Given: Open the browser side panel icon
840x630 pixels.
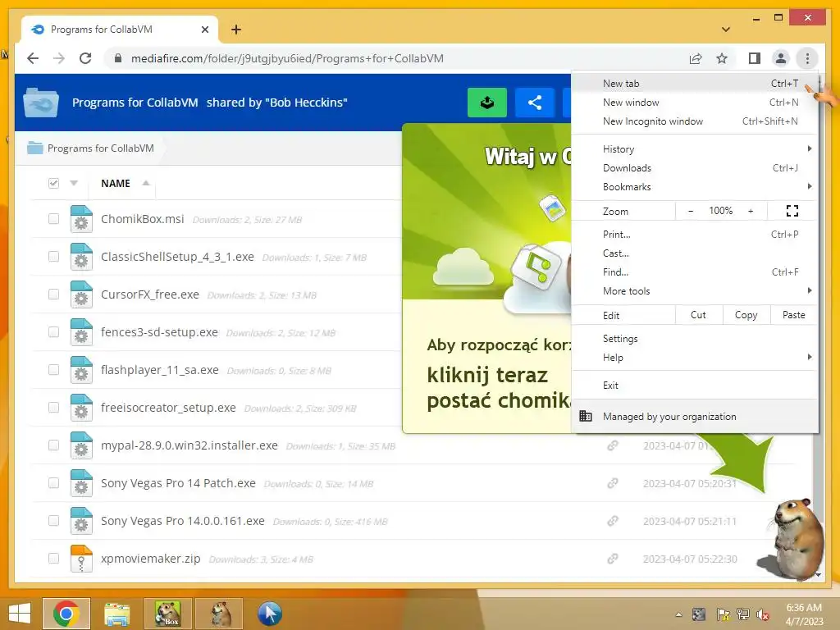Looking at the screenshot, I should click(x=755, y=58).
